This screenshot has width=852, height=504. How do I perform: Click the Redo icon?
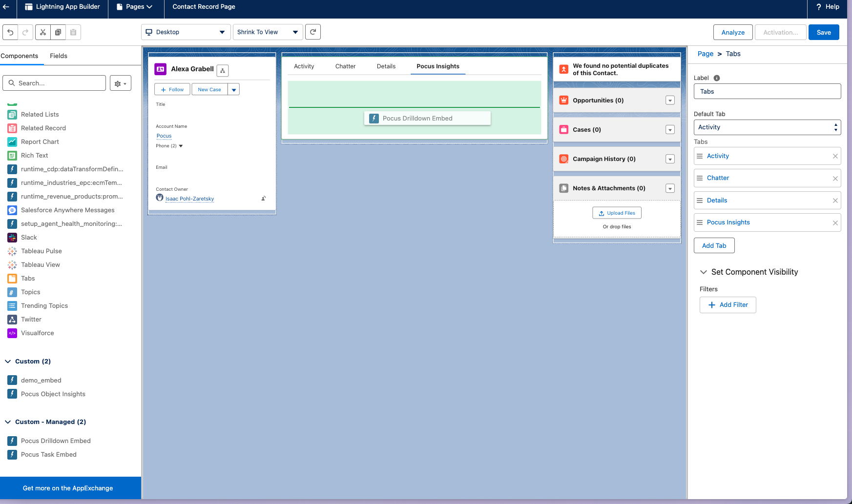click(25, 32)
